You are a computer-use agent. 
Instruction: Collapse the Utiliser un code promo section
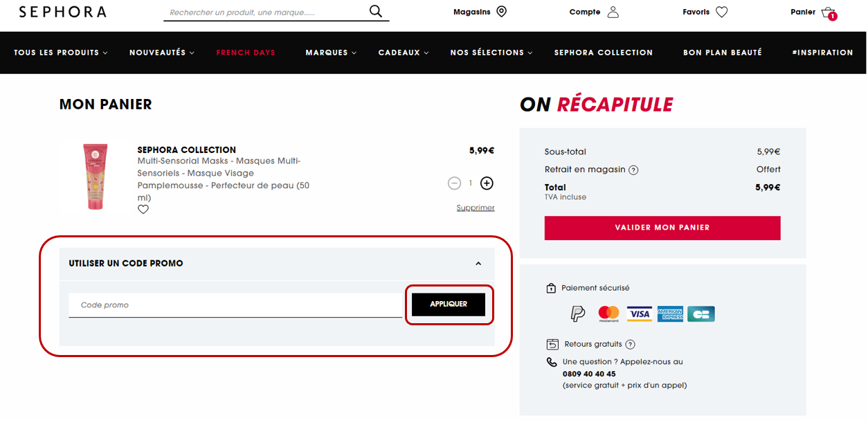pos(478,264)
